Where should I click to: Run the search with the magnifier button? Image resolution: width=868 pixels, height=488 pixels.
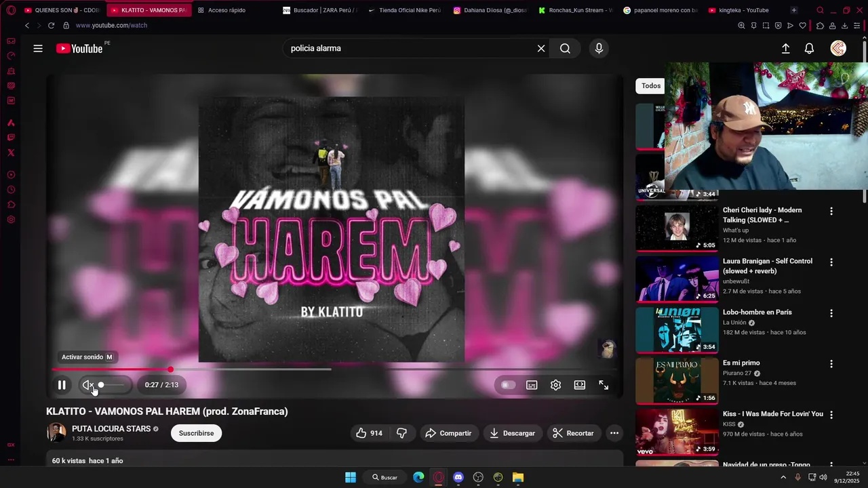[565, 48]
